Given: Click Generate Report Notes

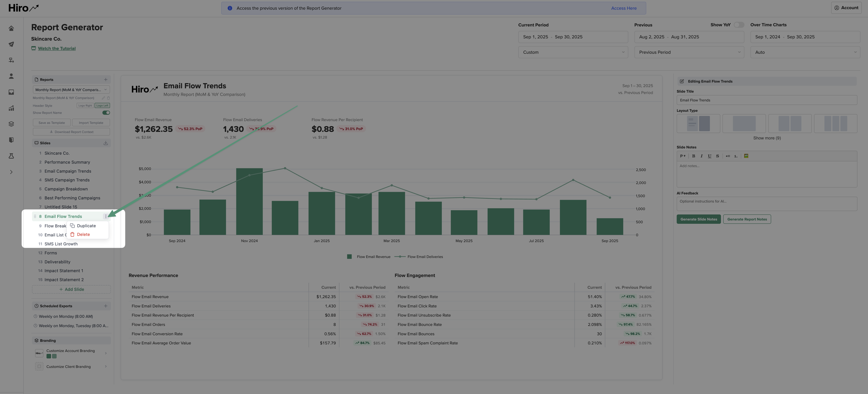Looking at the screenshot, I should pyautogui.click(x=747, y=219).
